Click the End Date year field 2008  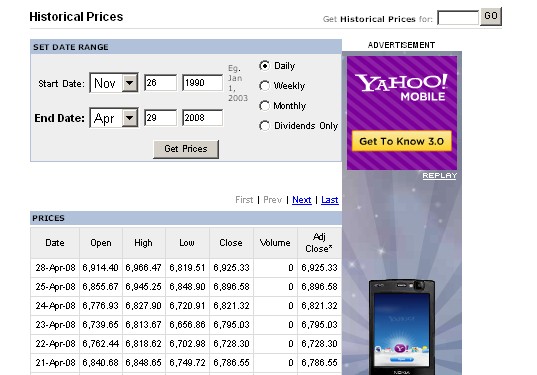[x=202, y=118]
